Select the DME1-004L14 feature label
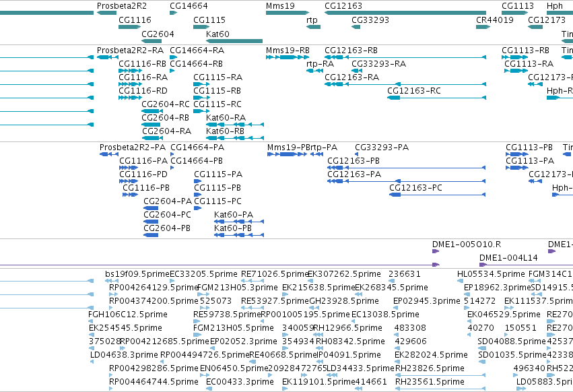Screen dimensions: 573x392 [x=508, y=258]
